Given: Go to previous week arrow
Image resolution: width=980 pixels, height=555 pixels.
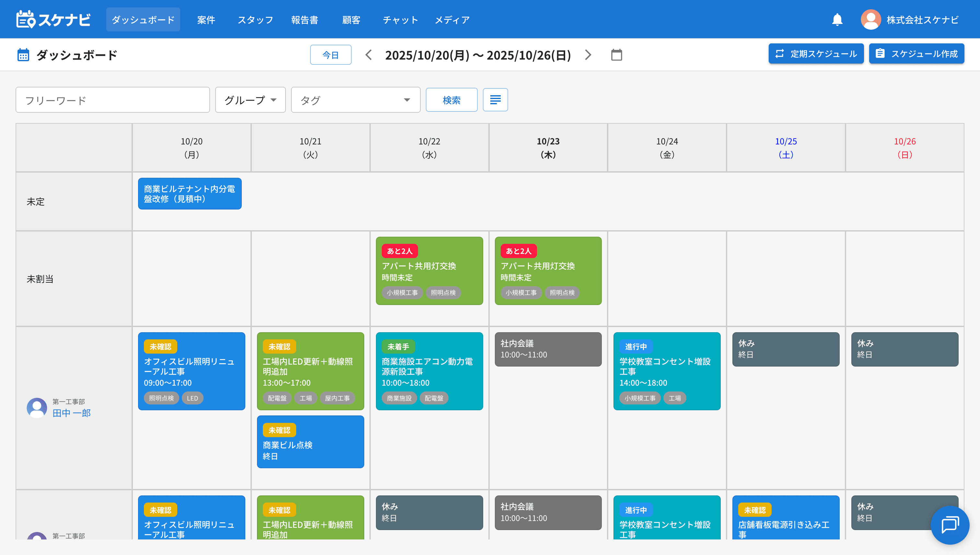Looking at the screenshot, I should (x=368, y=55).
